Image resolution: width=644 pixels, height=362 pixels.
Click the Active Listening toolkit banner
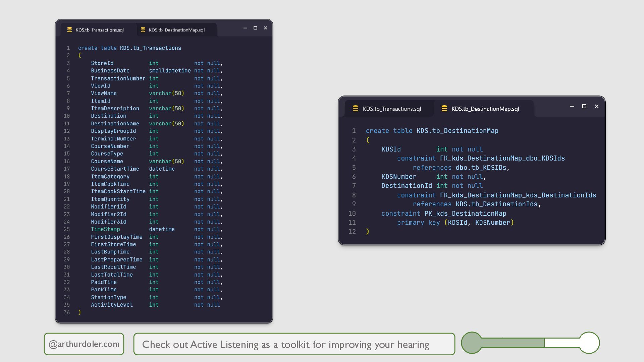(294, 344)
